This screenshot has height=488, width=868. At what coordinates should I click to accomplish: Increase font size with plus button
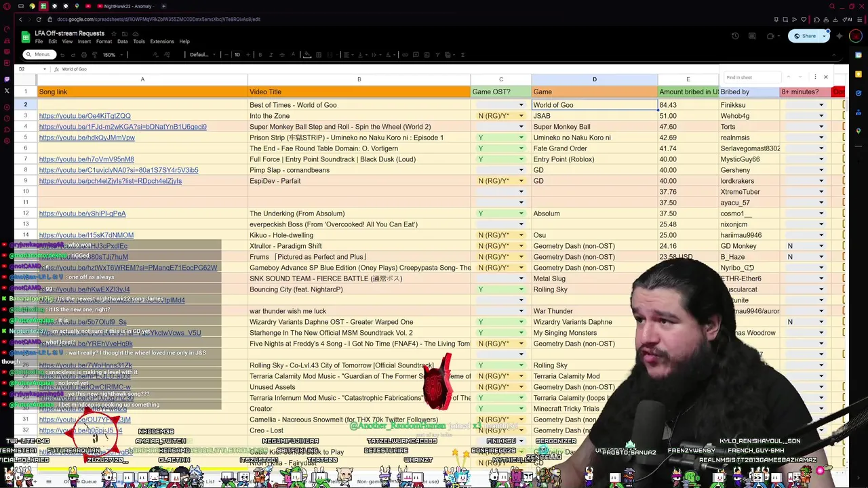[x=248, y=54]
